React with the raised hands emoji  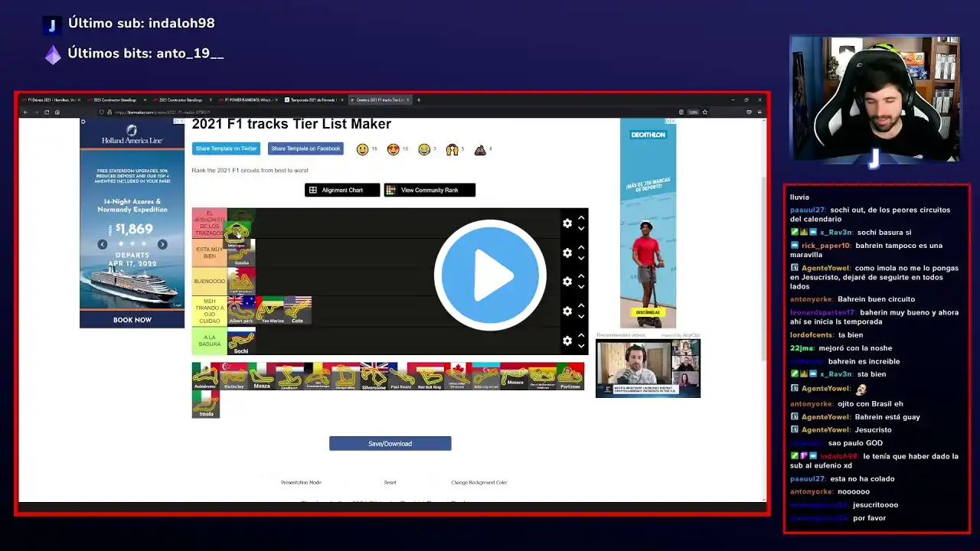click(x=452, y=149)
